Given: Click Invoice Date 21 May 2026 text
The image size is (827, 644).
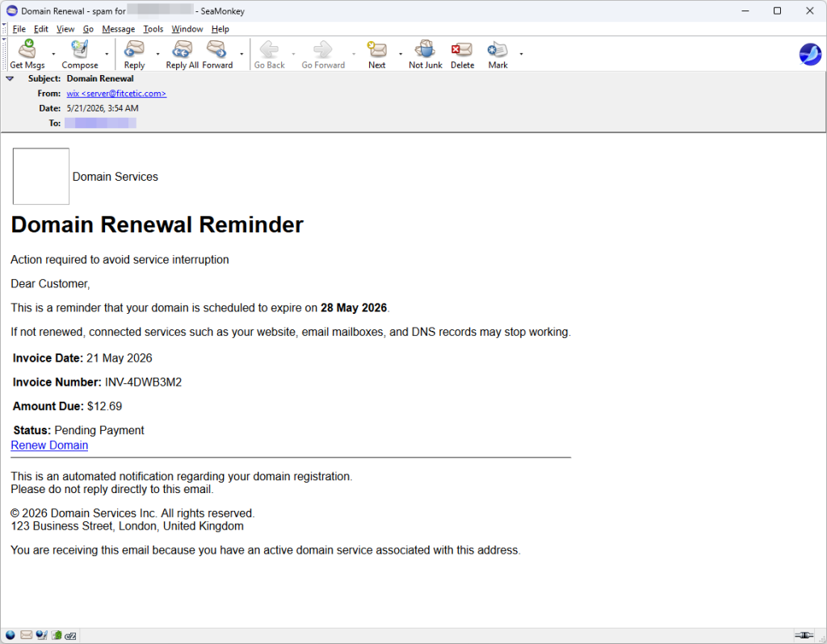Looking at the screenshot, I should [82, 358].
